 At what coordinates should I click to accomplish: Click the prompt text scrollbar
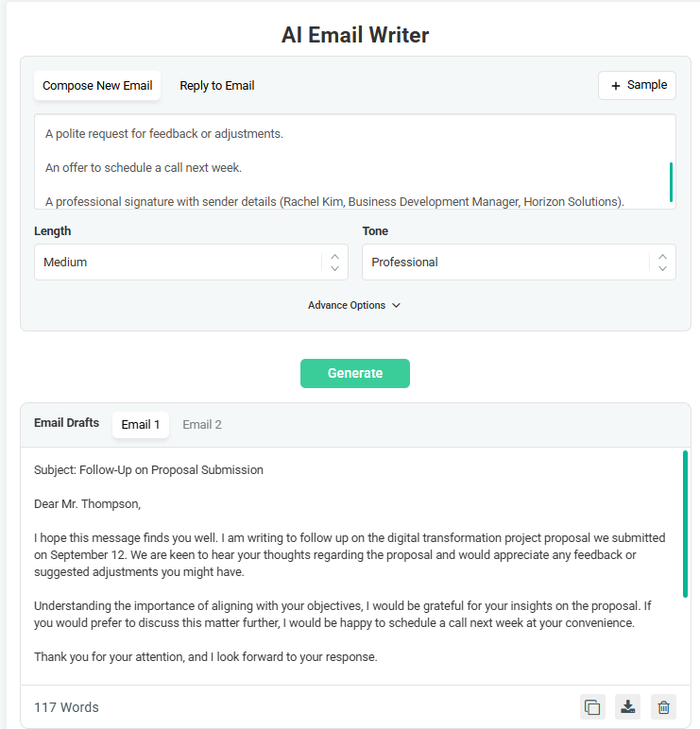click(x=672, y=182)
